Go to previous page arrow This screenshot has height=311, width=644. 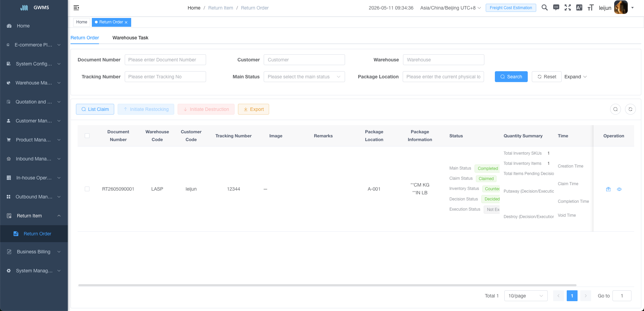click(559, 296)
